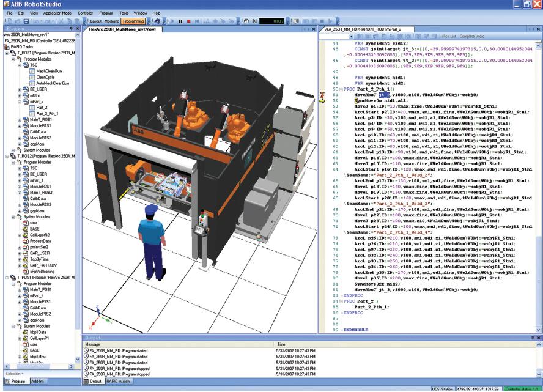Open the routine dropdown in the editor toolbar
Screen dimensions: 543x392
click(351, 36)
